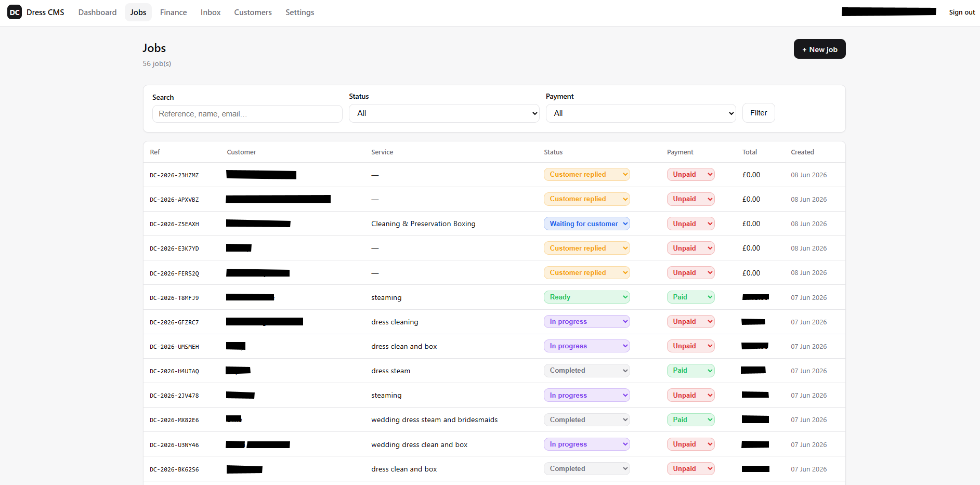
Task: Switch to the Customers tab
Action: pyautogui.click(x=253, y=12)
